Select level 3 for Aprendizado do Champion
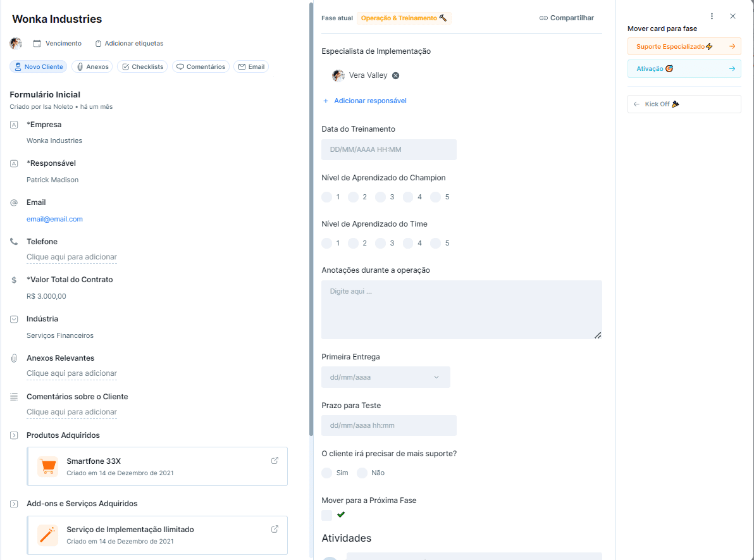 pyautogui.click(x=380, y=197)
